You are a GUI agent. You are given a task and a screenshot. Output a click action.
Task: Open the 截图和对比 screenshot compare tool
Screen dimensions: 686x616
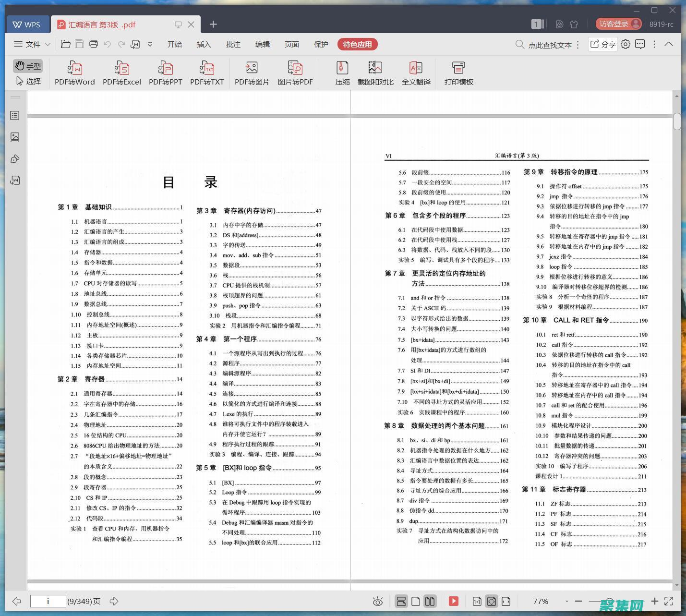click(x=375, y=72)
